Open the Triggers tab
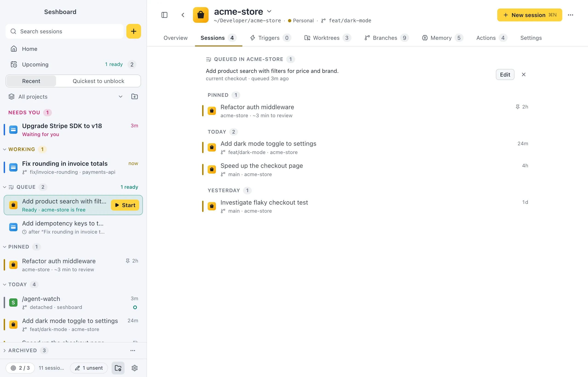This screenshot has width=588, height=377. 270,38
